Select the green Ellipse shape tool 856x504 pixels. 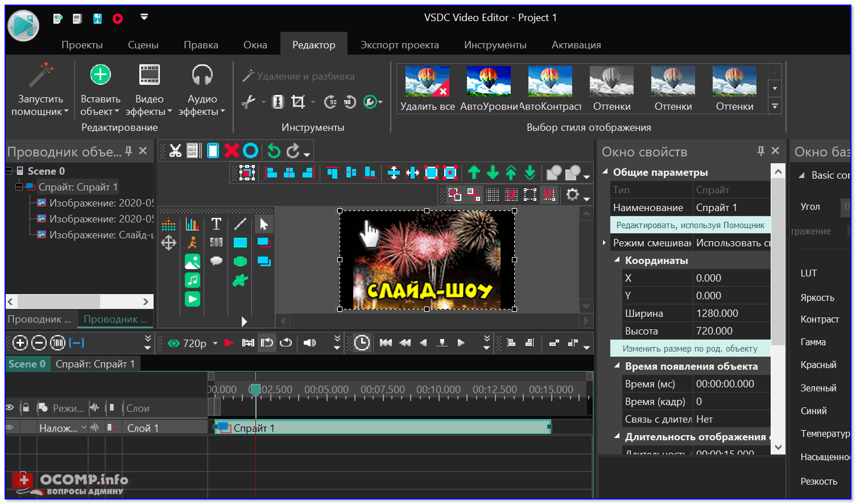click(241, 262)
